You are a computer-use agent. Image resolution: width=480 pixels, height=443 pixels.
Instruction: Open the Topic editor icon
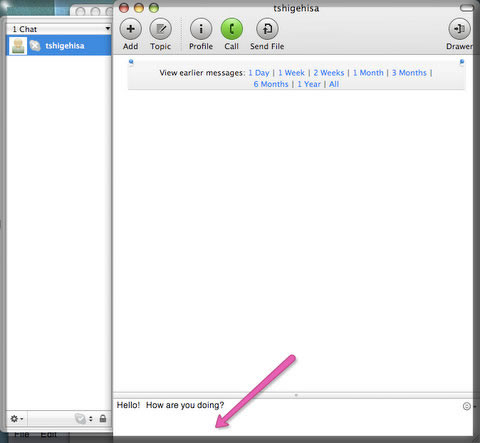[160, 29]
